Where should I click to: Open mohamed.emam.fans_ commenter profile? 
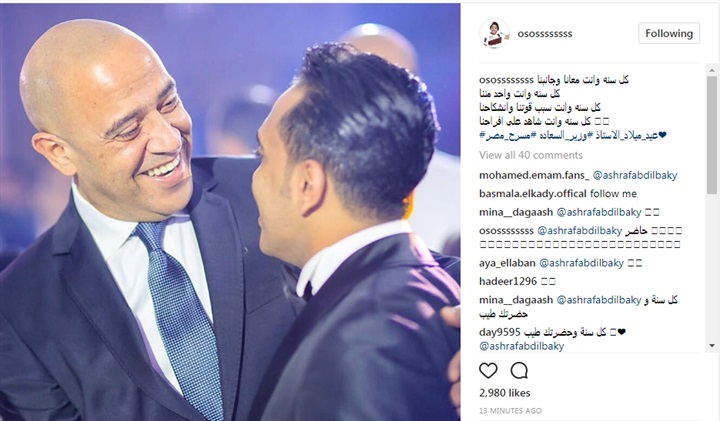pyautogui.click(x=534, y=175)
